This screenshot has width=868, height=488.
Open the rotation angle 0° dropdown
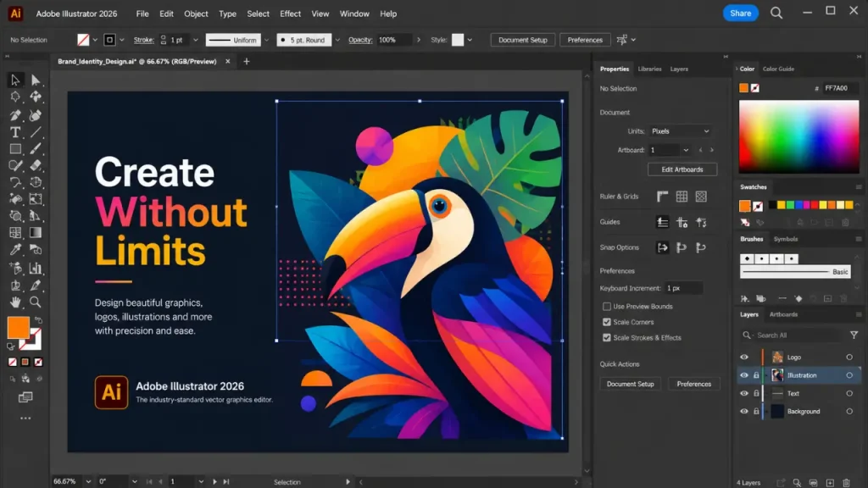click(135, 482)
